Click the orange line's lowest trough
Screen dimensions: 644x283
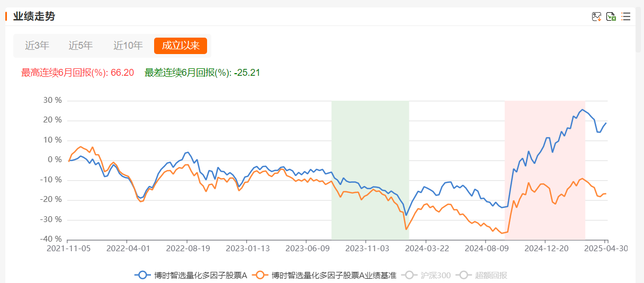(502, 233)
